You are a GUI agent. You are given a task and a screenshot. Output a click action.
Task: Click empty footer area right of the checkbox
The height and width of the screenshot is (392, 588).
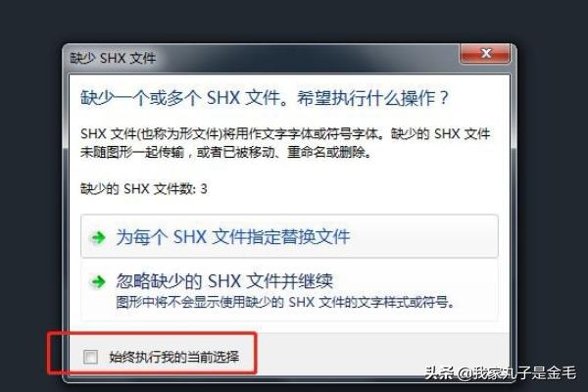click(x=378, y=357)
